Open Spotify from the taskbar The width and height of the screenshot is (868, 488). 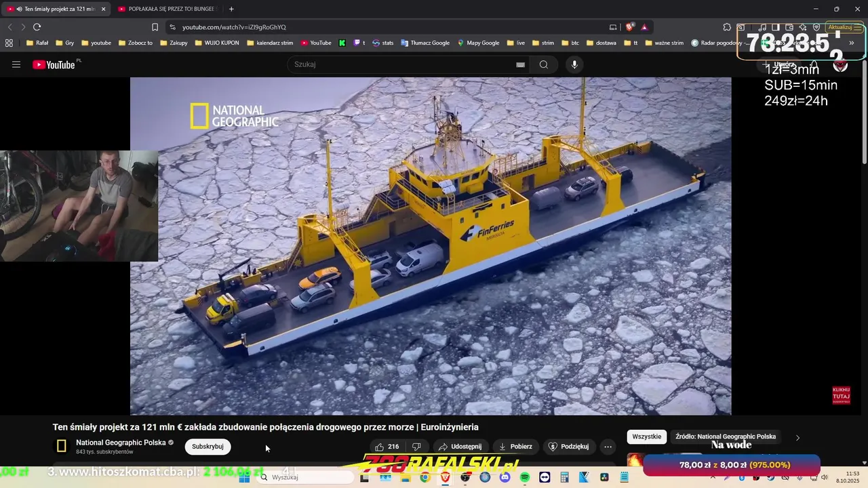(x=525, y=477)
